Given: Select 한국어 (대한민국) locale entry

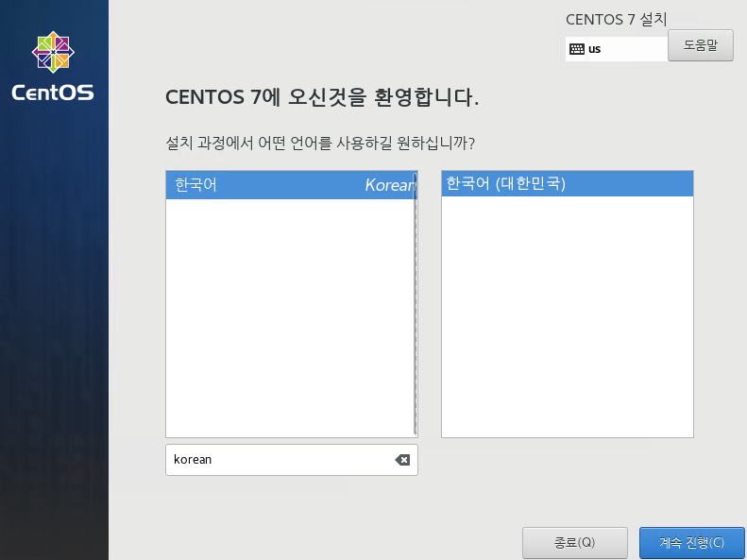Looking at the screenshot, I should click(x=568, y=183).
